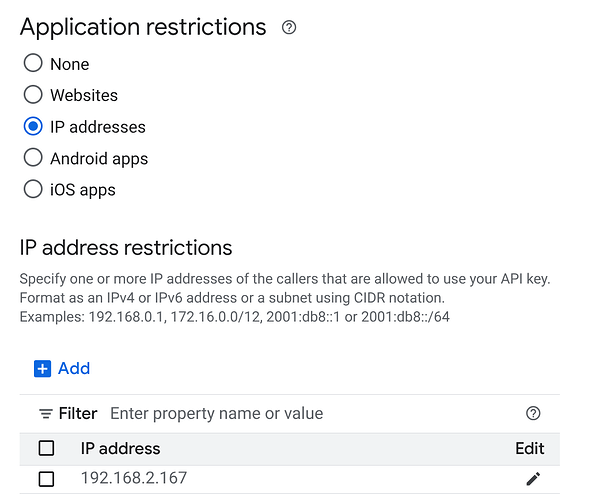The height and width of the screenshot is (499, 595).
Task: Click the blue plus icon for Add
Action: coord(42,368)
